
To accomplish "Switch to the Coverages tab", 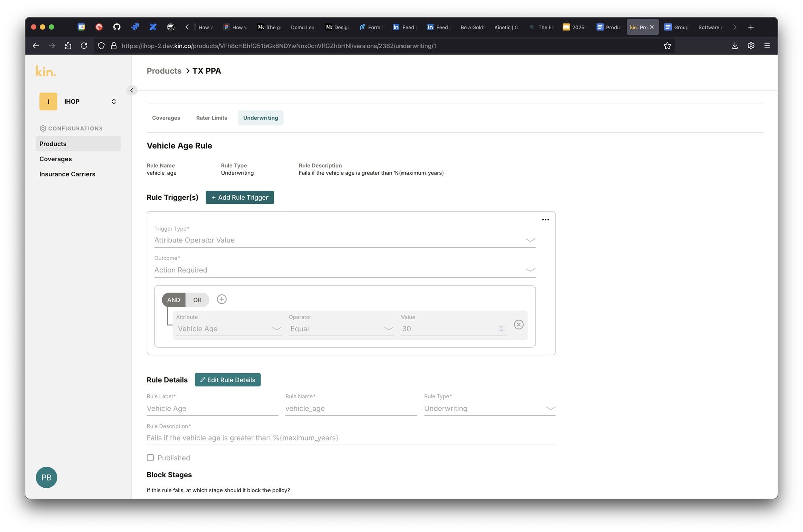I will tap(166, 118).
